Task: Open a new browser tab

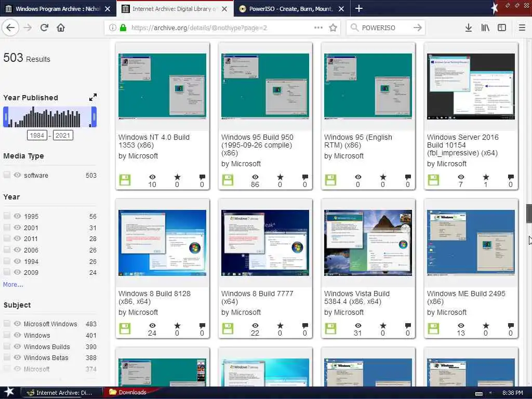Action: [x=358, y=8]
